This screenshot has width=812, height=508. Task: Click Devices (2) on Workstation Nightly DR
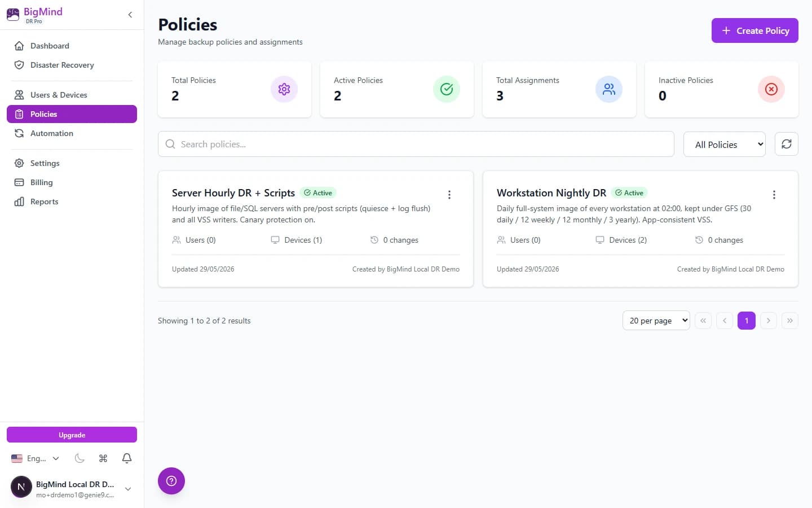pos(621,240)
